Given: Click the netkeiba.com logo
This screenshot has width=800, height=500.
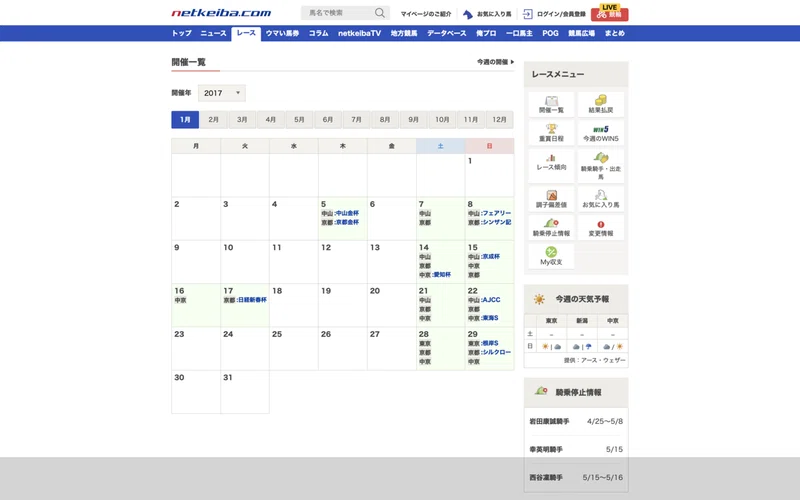Looking at the screenshot, I should pos(221,13).
